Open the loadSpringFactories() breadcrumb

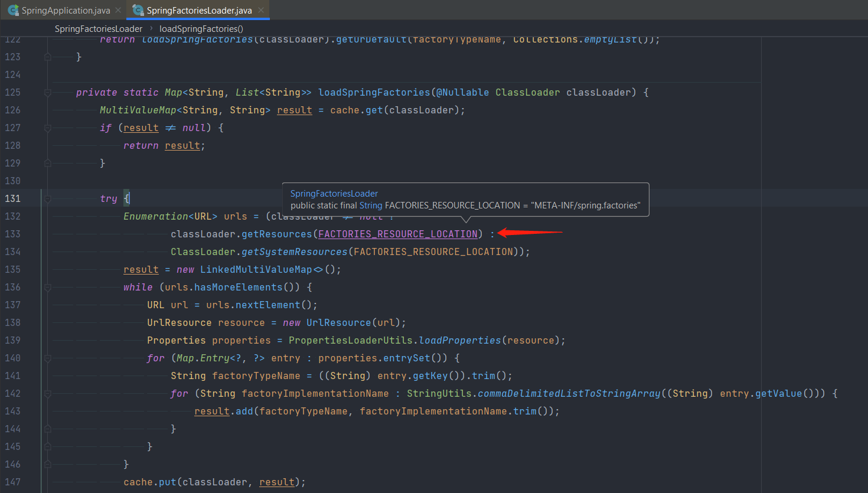201,28
